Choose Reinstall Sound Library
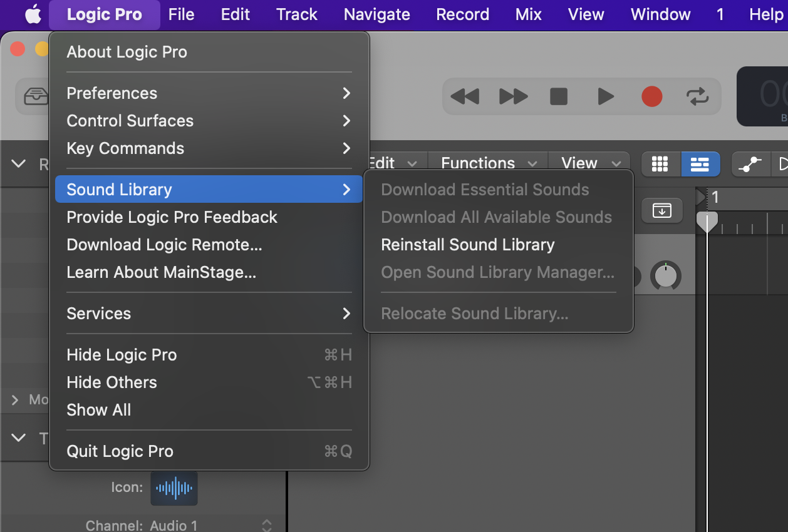This screenshot has height=532, width=788. point(499,245)
